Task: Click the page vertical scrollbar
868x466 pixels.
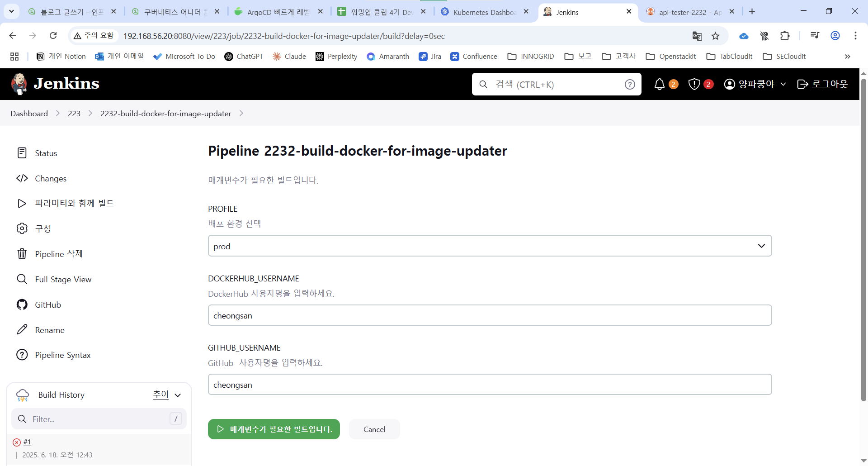Action: tap(863, 240)
